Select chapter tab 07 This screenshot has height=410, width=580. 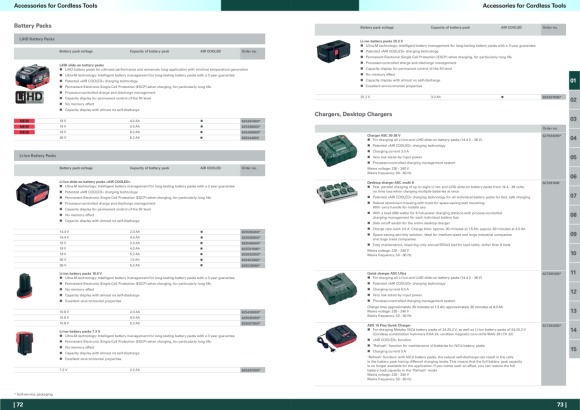574,195
